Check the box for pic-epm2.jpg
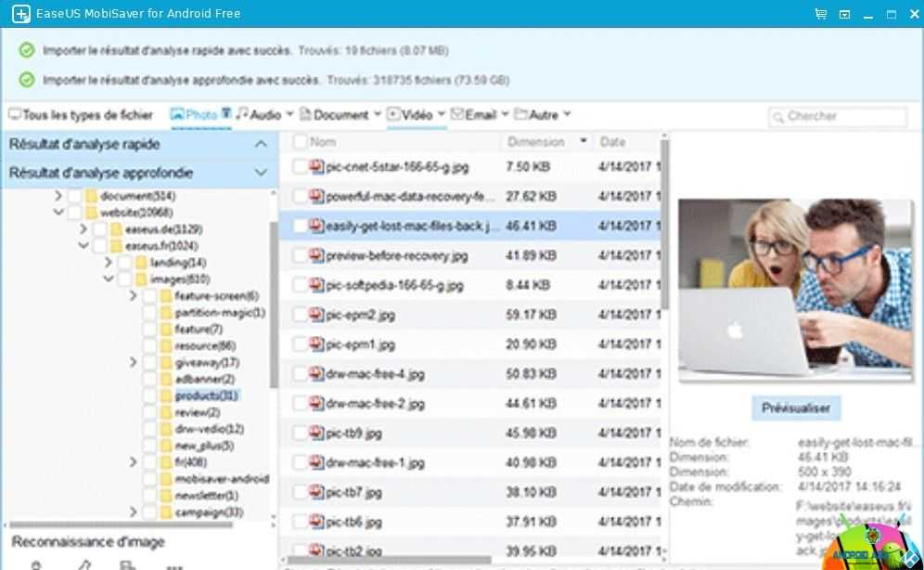 pyautogui.click(x=300, y=315)
